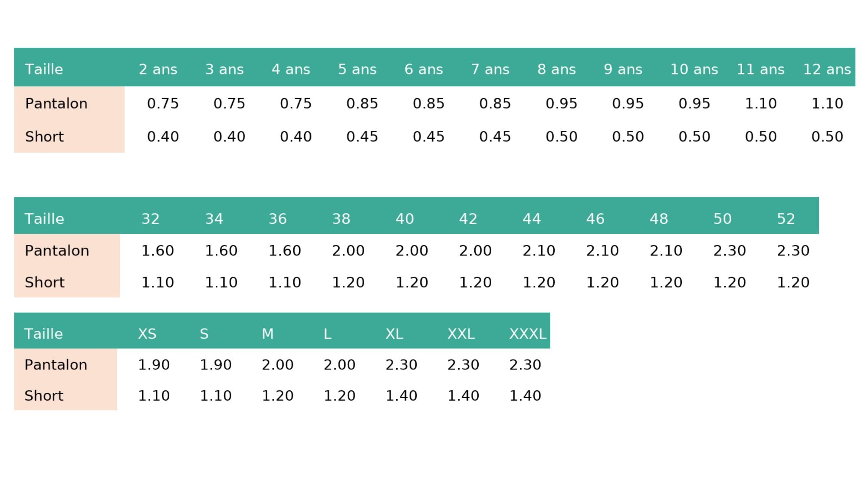Viewport: 868px width, 477px height.
Task: Click size '52' header in the numeric table
Action: (786, 219)
